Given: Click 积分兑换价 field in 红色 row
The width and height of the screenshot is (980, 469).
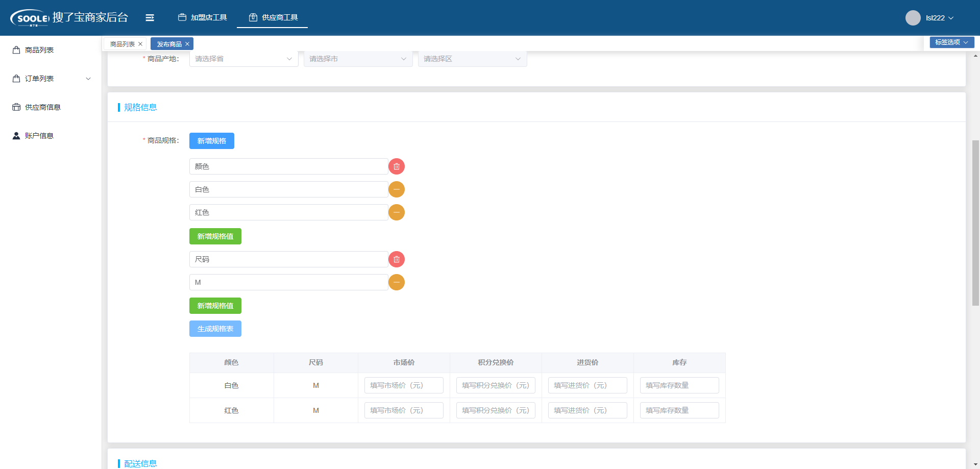Looking at the screenshot, I should pyautogui.click(x=496, y=410).
